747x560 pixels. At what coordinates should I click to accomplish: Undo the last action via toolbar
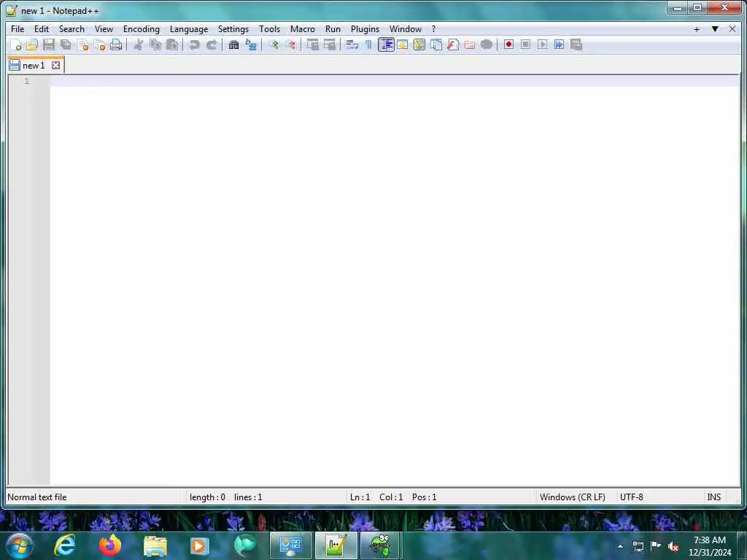coord(194,44)
